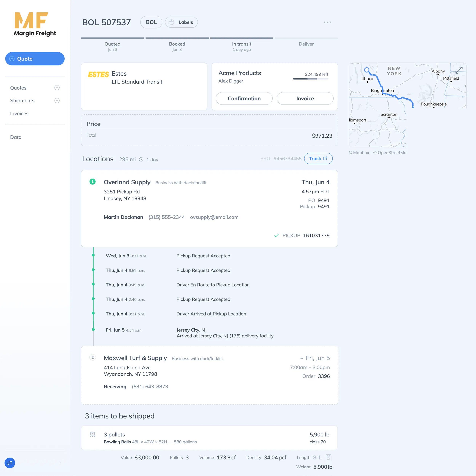Click timeline dot for Thu, Jun 4 2:40 p.m.
Viewport: 476px width, 476px height.
[93, 299]
